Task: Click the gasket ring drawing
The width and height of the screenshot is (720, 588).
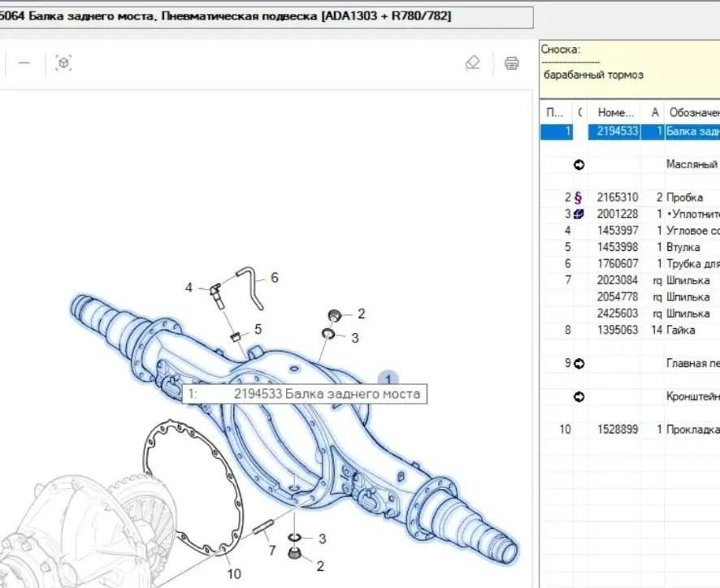Action: 193,488
